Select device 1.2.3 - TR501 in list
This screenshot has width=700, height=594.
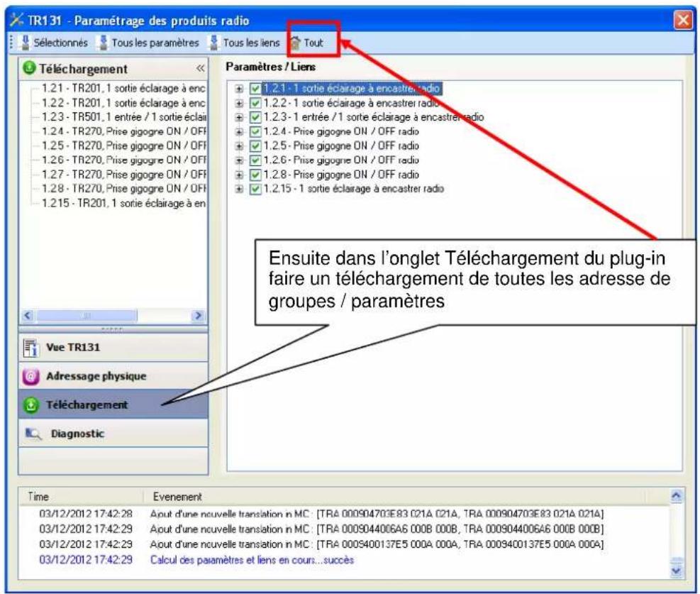click(x=123, y=118)
